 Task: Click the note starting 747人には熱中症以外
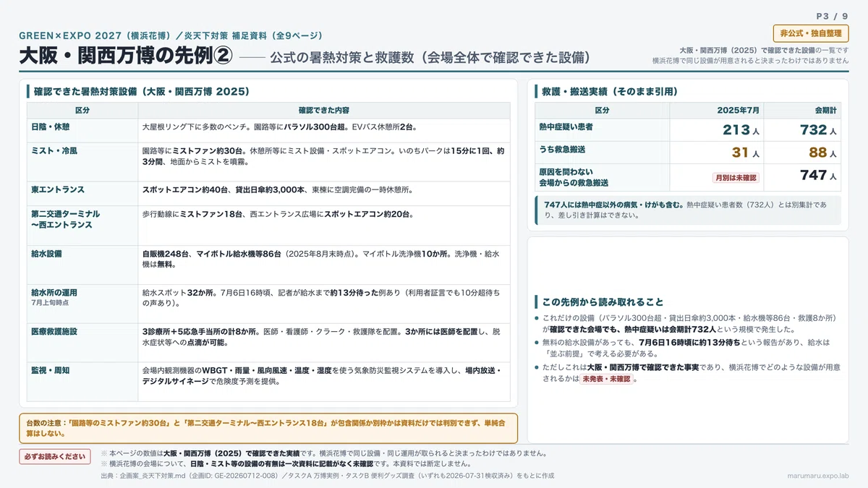click(689, 210)
